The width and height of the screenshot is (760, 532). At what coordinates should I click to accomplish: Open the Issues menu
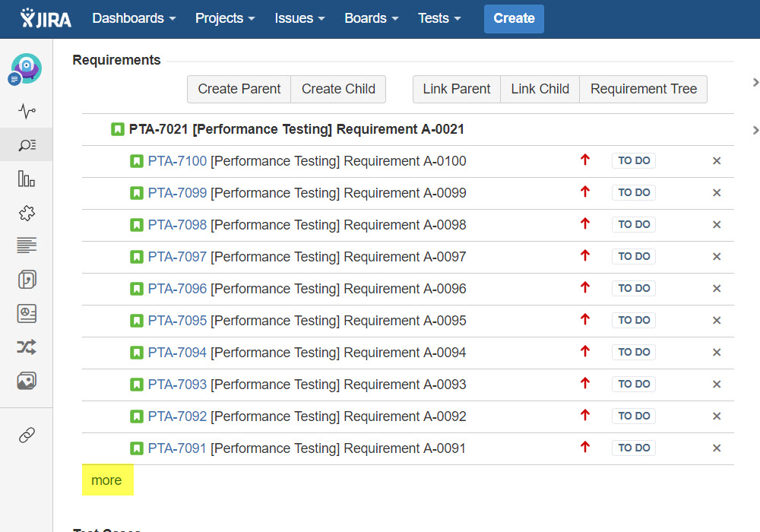click(x=299, y=18)
